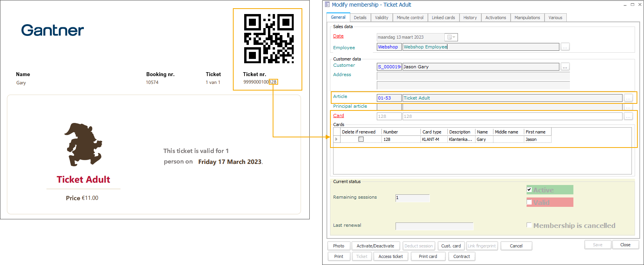Click the gnome figure ticket image

tap(83, 144)
